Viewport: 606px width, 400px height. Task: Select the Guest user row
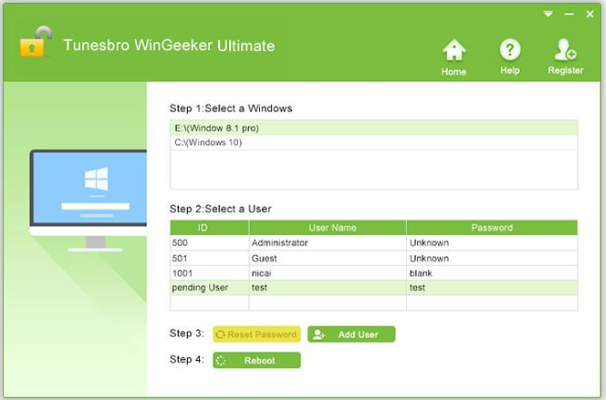374,258
